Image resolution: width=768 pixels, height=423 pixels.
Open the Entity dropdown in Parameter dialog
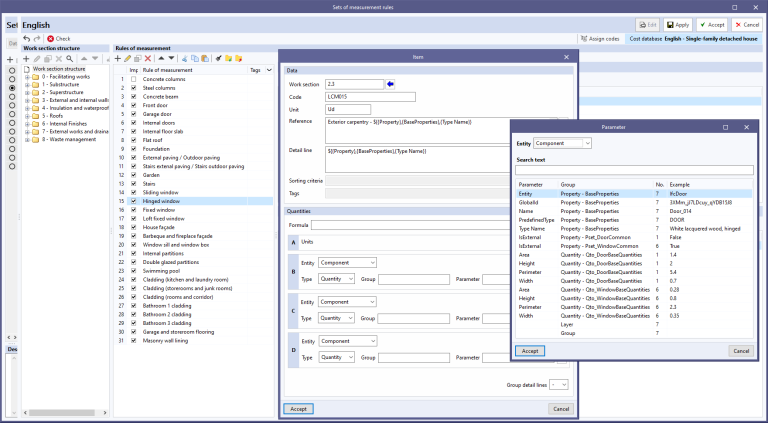click(564, 144)
